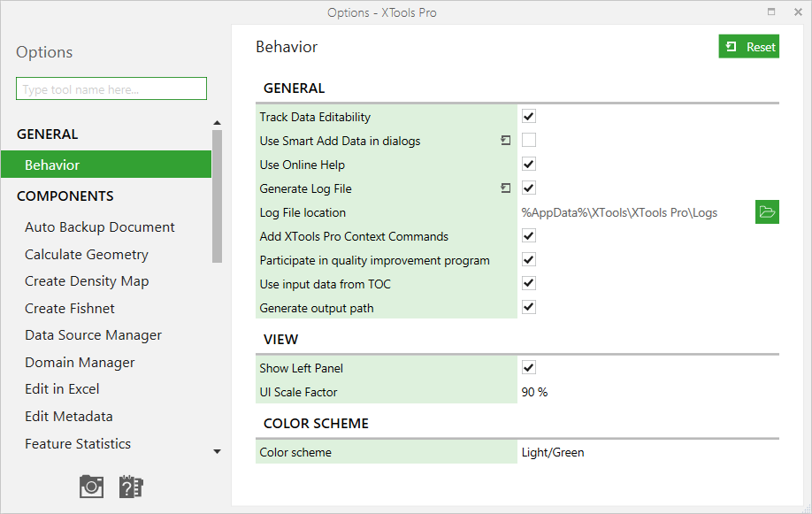
Task: Reset Generate Log File option icon
Action: [505, 188]
